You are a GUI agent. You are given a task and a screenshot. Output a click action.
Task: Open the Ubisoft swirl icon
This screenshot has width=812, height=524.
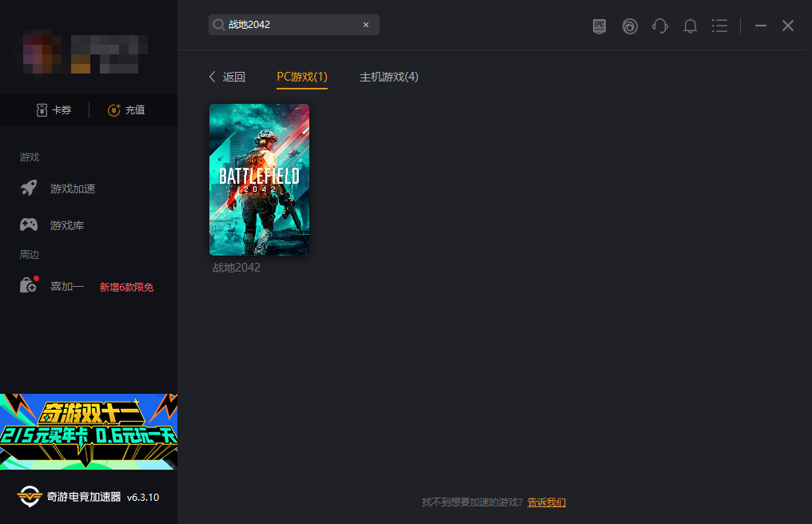pos(630,26)
